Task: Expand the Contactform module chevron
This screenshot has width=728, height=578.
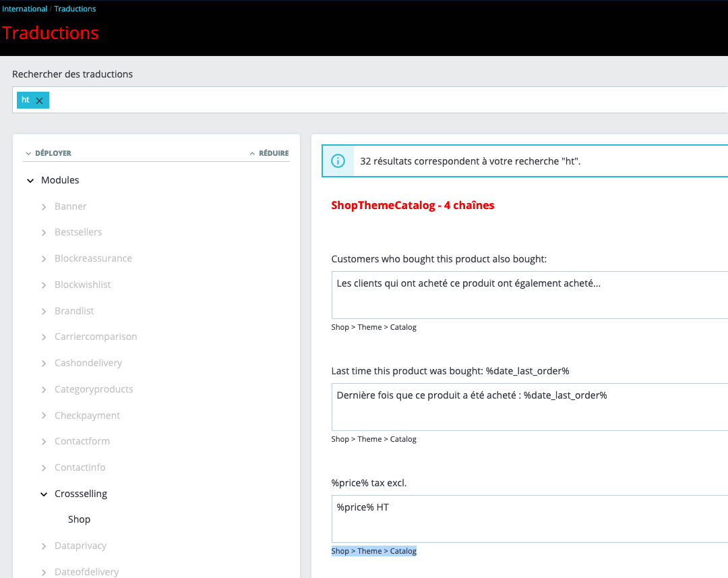Action: [x=44, y=441]
